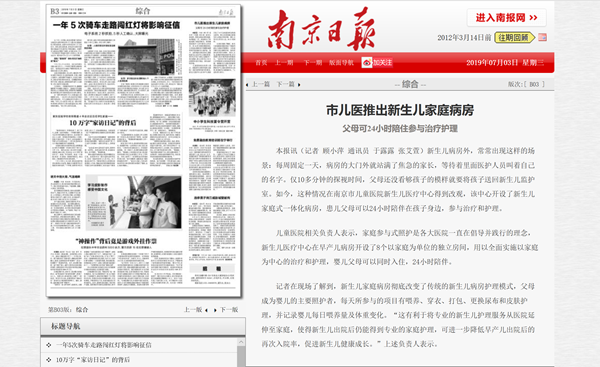Click the 上一版 previous page link

tap(193, 310)
